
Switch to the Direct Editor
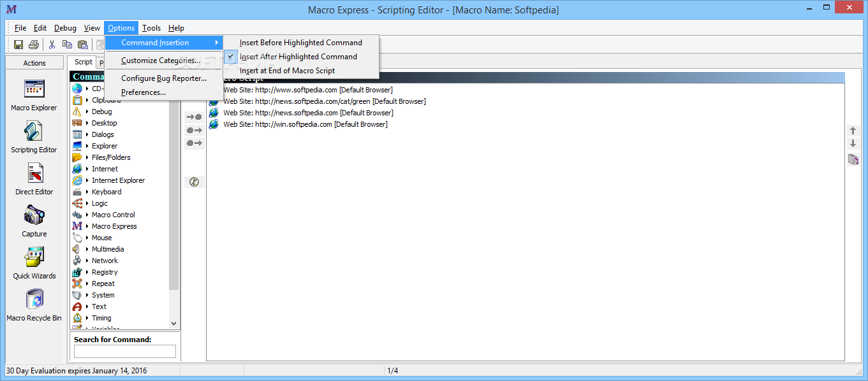click(34, 179)
